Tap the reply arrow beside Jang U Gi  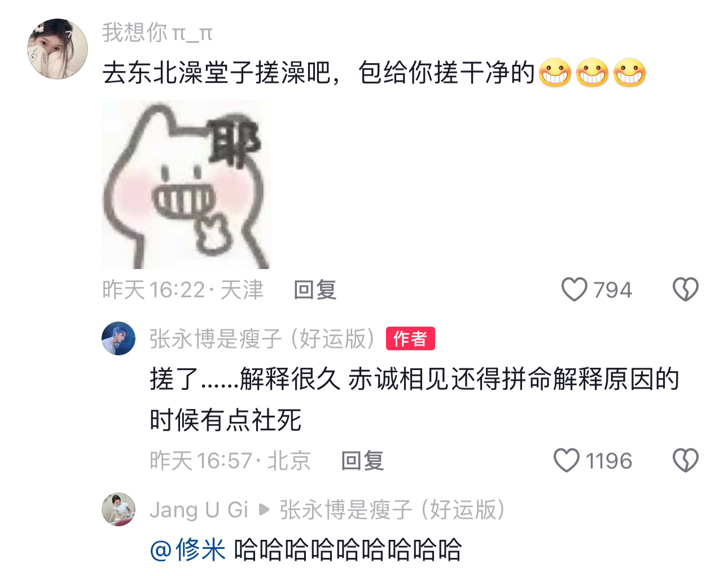tap(264, 510)
